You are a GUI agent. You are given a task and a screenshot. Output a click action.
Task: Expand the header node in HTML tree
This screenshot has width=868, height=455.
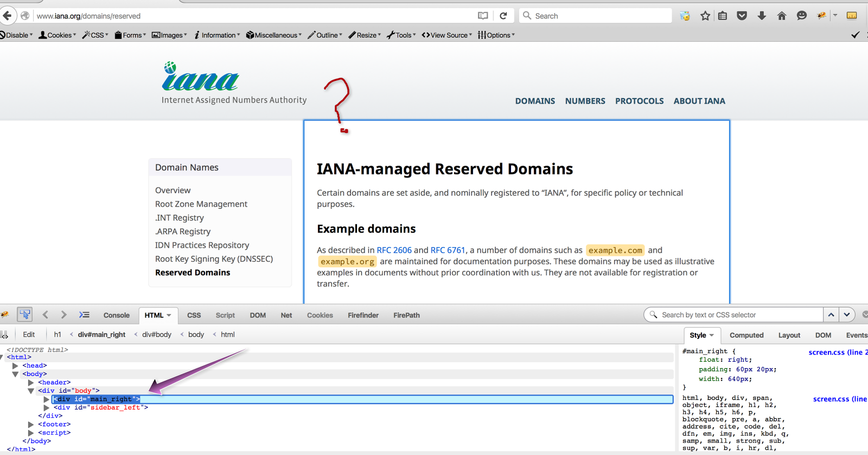coord(31,382)
